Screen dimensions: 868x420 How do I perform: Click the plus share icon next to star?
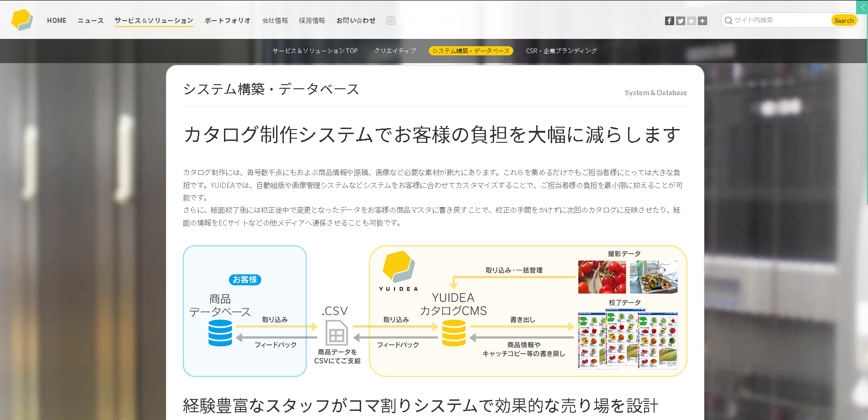(x=702, y=21)
